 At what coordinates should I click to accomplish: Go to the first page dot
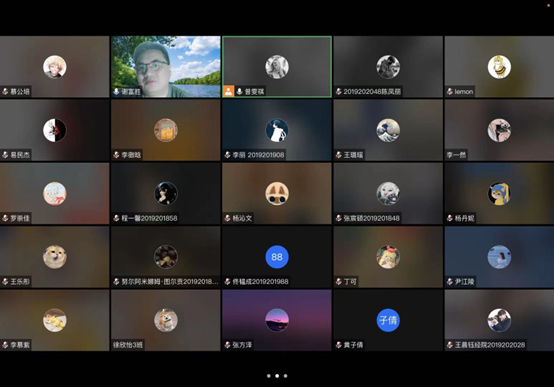[269, 376]
